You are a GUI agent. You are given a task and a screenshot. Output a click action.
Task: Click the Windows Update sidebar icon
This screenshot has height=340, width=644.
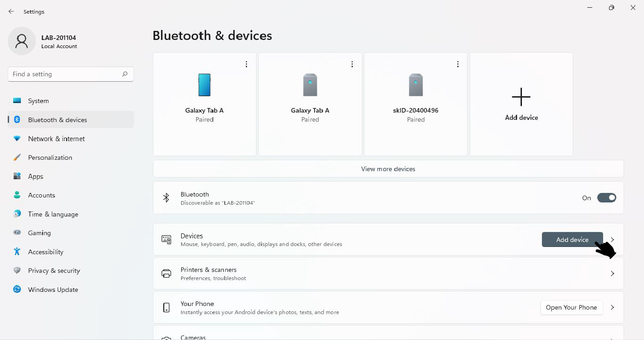(17, 289)
